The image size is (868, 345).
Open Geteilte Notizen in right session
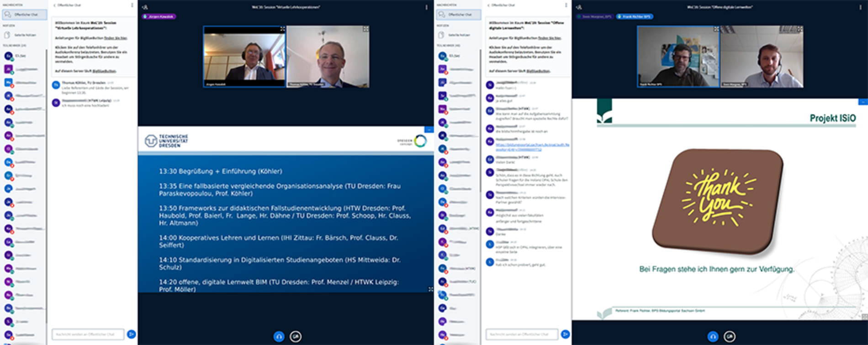coord(459,35)
